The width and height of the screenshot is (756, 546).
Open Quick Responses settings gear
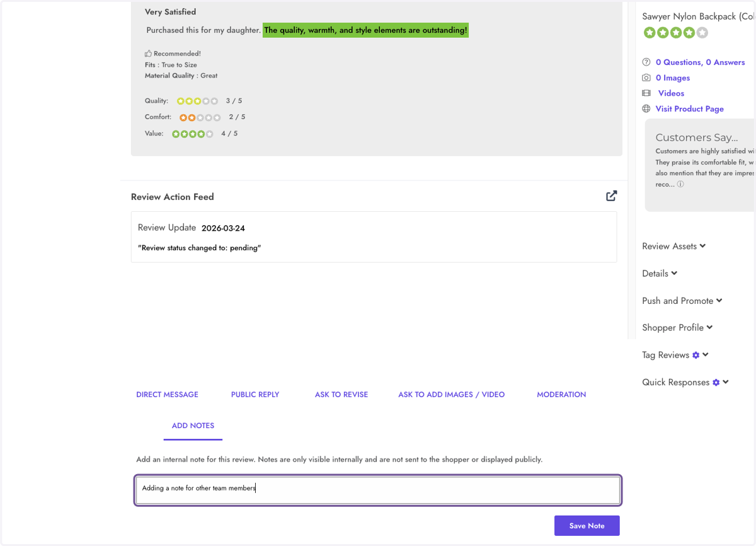point(716,382)
